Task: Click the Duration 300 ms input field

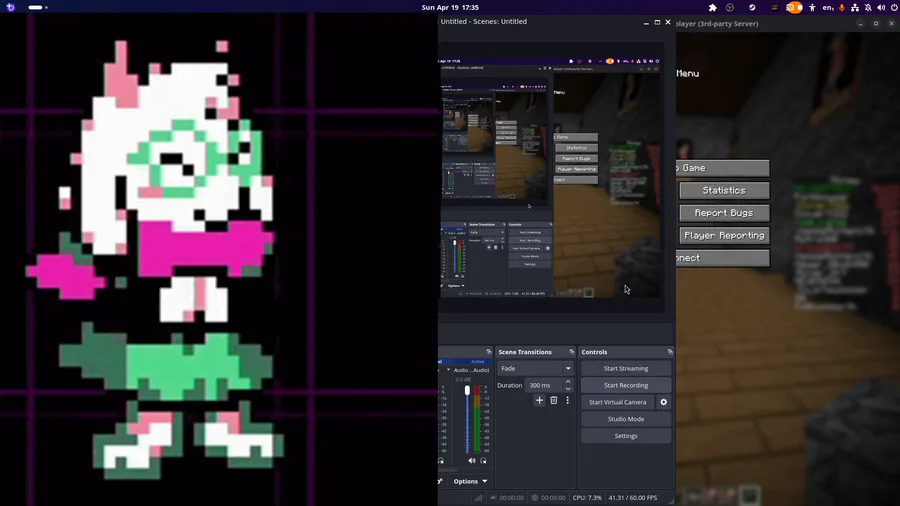Action: [544, 386]
